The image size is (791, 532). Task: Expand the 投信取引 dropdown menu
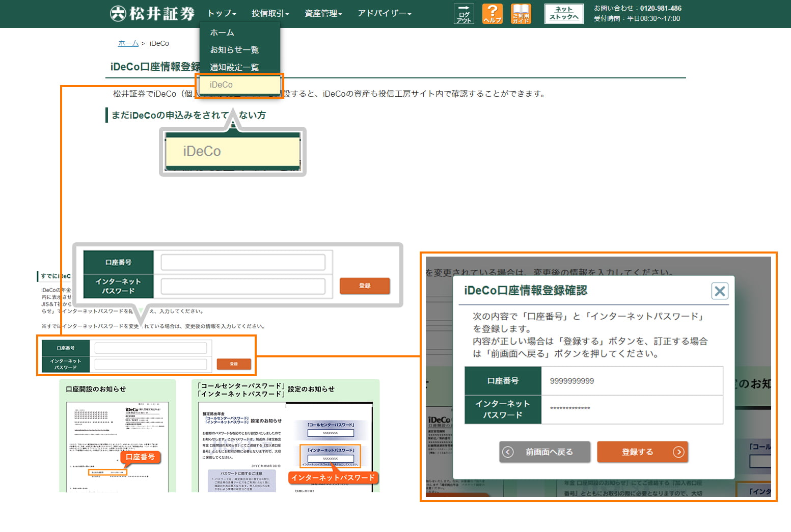[270, 13]
